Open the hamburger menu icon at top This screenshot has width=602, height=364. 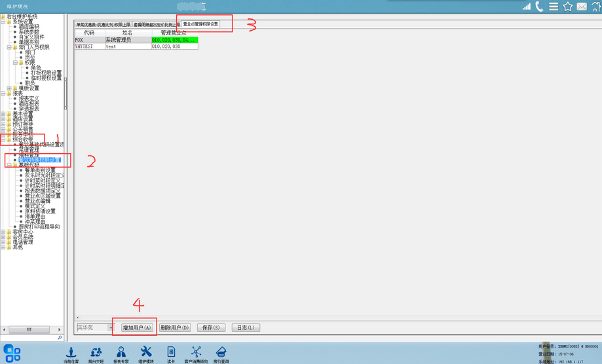554,7
